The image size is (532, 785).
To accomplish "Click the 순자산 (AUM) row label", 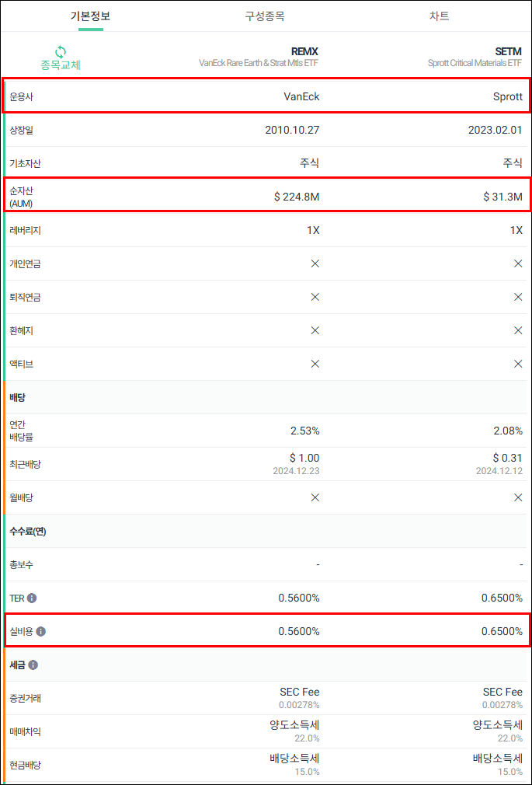I will (22, 197).
